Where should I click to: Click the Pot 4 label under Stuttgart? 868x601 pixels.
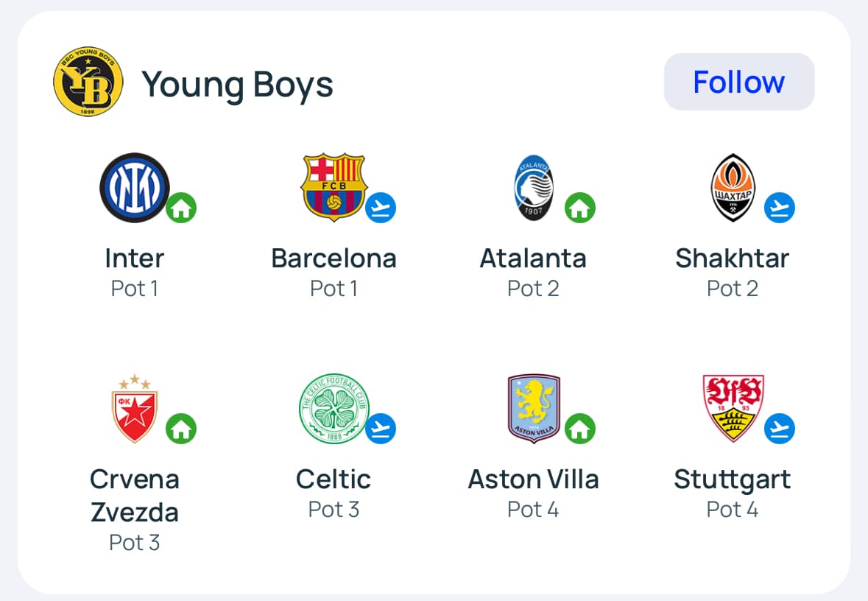[x=733, y=510]
